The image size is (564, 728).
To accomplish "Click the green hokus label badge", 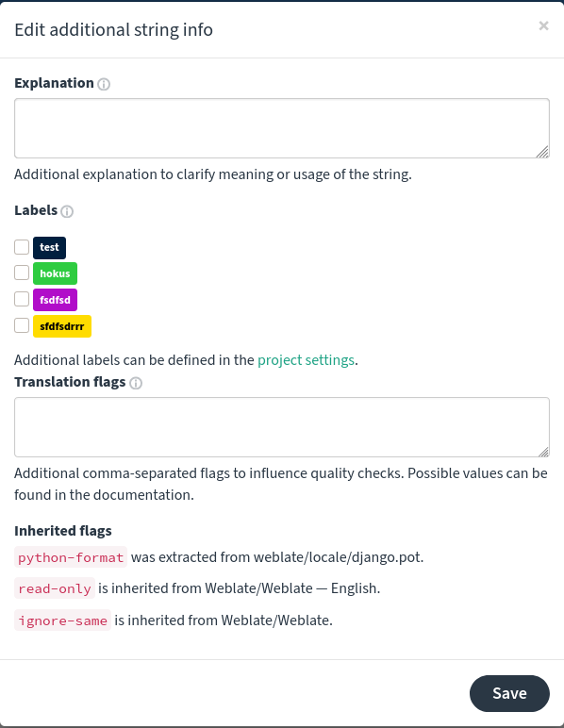I will click(55, 273).
